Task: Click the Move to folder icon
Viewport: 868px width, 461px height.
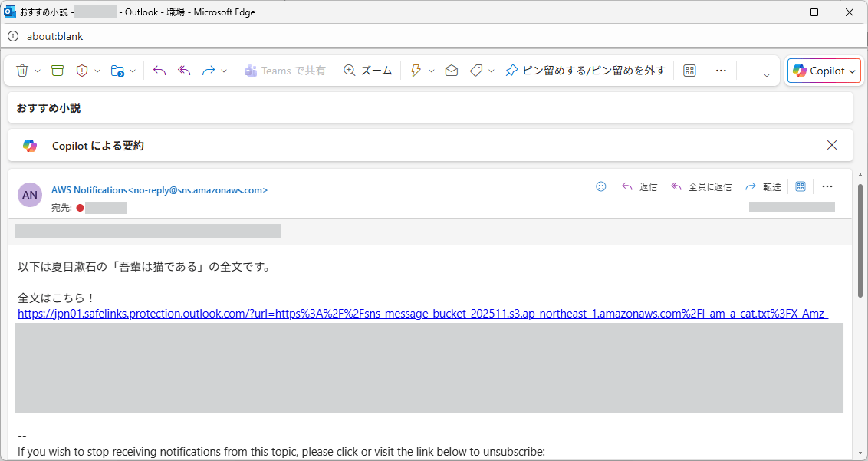Action: point(117,71)
